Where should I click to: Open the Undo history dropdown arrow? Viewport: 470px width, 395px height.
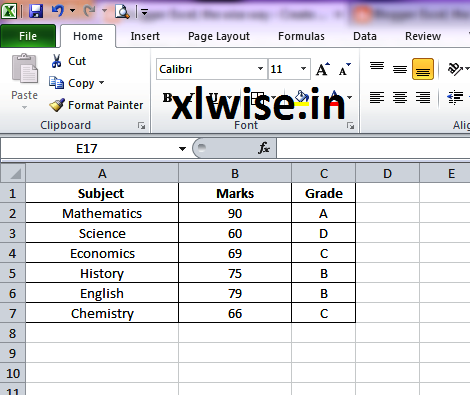[x=72, y=11]
